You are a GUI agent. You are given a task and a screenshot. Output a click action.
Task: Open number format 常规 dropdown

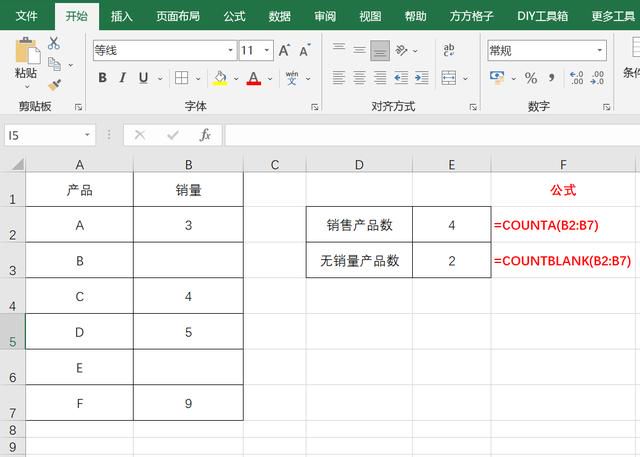point(600,51)
